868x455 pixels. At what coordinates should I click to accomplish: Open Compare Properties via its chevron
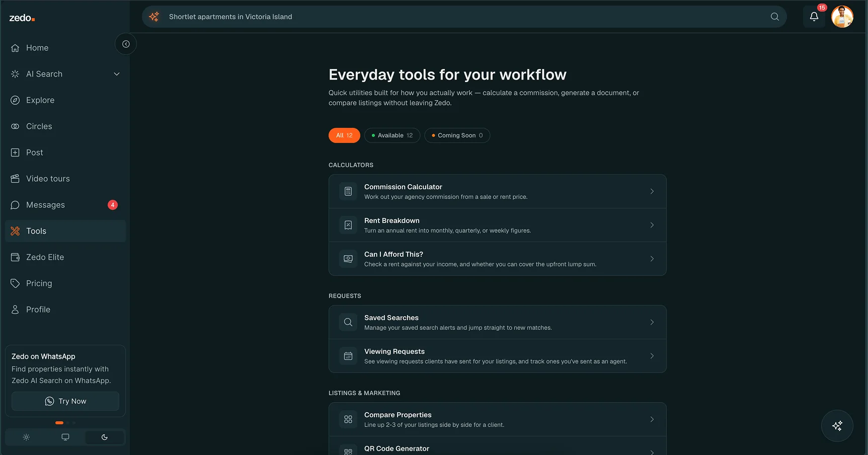click(x=652, y=419)
